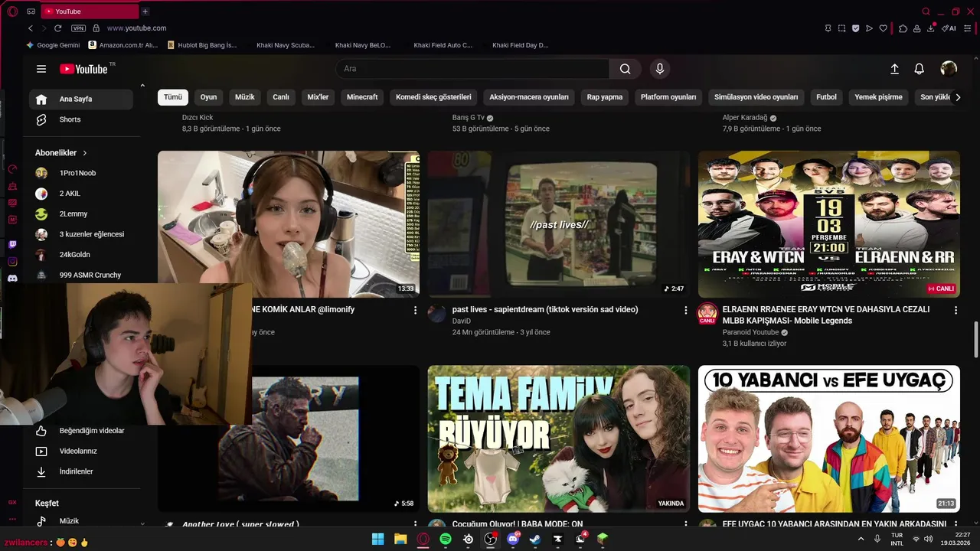Open the browser search tabs magnifier
Viewport: 980px width, 551px height.
[926, 11]
